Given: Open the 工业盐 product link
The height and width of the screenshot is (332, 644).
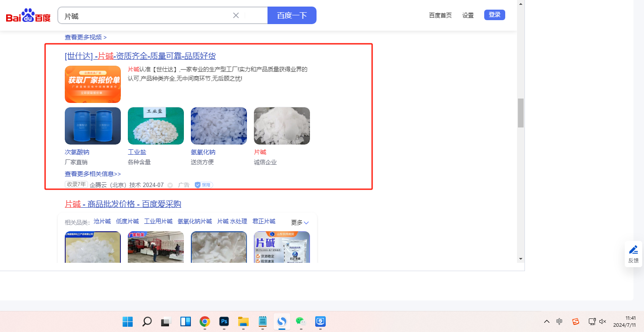Looking at the screenshot, I should pos(137,152).
